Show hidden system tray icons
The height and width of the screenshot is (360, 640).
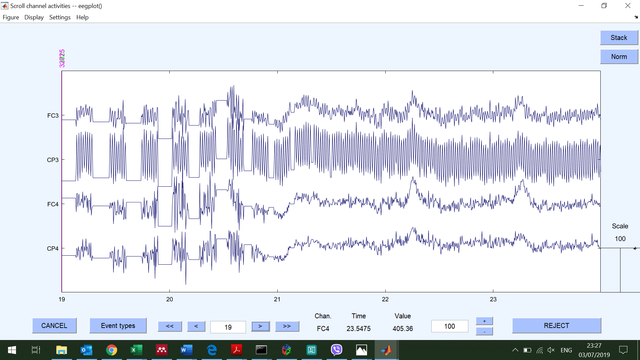click(515, 350)
